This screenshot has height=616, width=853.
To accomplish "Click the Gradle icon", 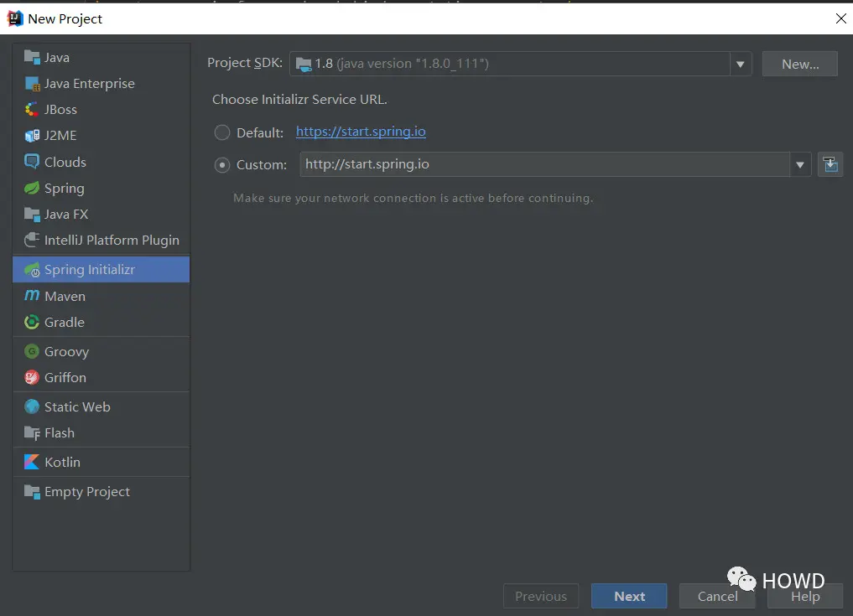I will 32,322.
